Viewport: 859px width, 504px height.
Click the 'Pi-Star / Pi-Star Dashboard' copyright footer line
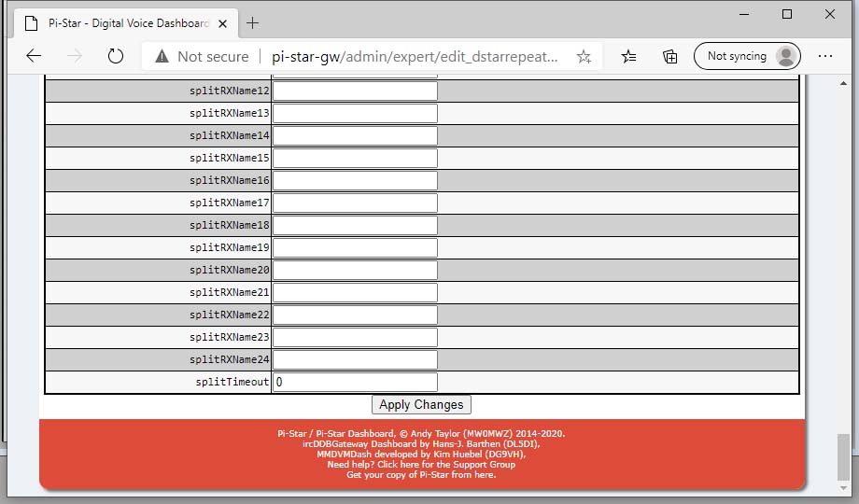click(x=421, y=433)
